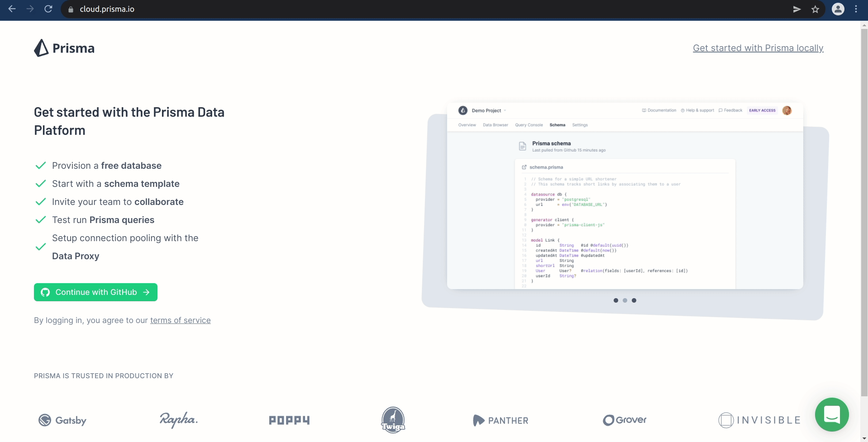Click the Prisma schema document icon
The width and height of the screenshot is (868, 442).
tap(523, 146)
